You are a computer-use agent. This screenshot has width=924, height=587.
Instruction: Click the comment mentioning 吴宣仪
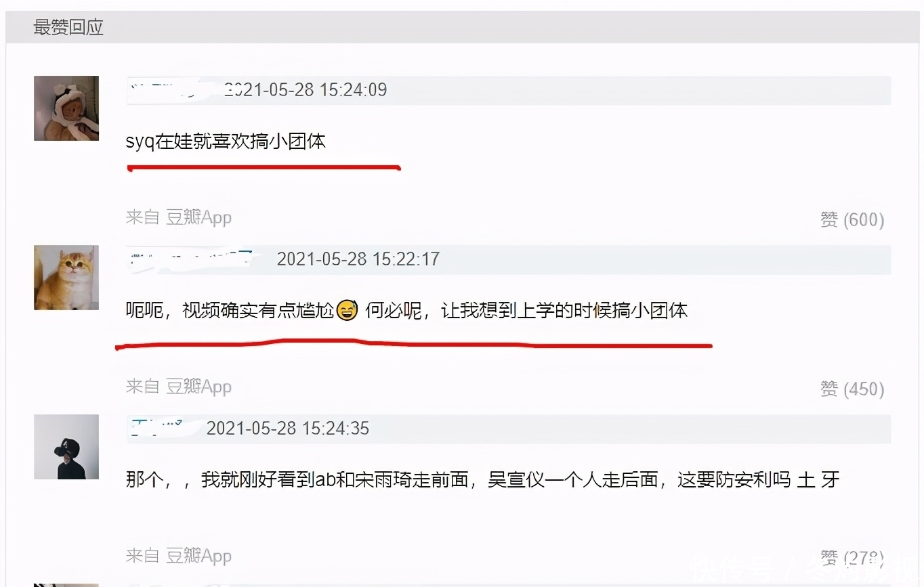pos(482,480)
